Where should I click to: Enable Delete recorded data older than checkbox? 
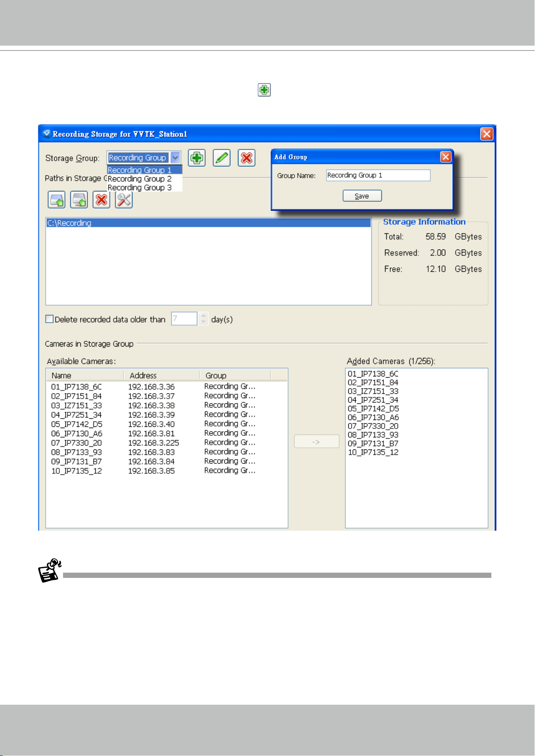(x=49, y=319)
